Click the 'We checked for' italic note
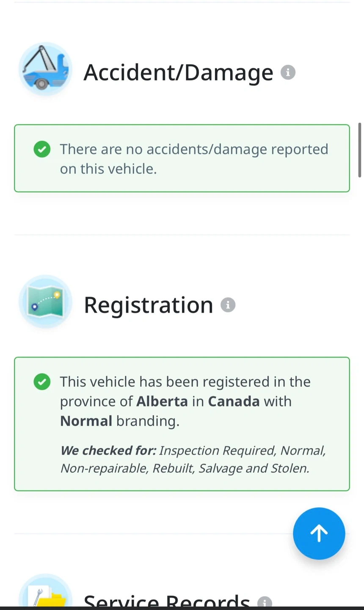Screen dimensions: 364x610 [x=193, y=459]
